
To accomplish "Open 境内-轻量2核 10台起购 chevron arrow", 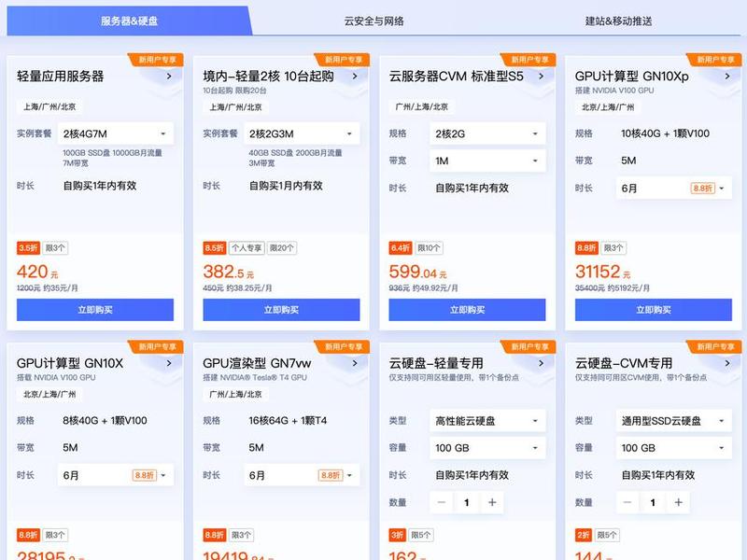I will pyautogui.click(x=355, y=77).
